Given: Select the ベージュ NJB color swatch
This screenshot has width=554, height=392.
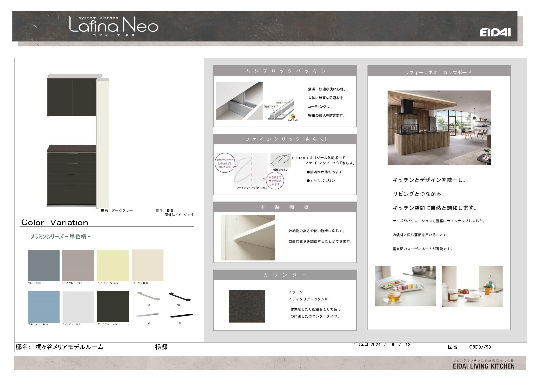Looking at the screenshot, I should (148, 265).
